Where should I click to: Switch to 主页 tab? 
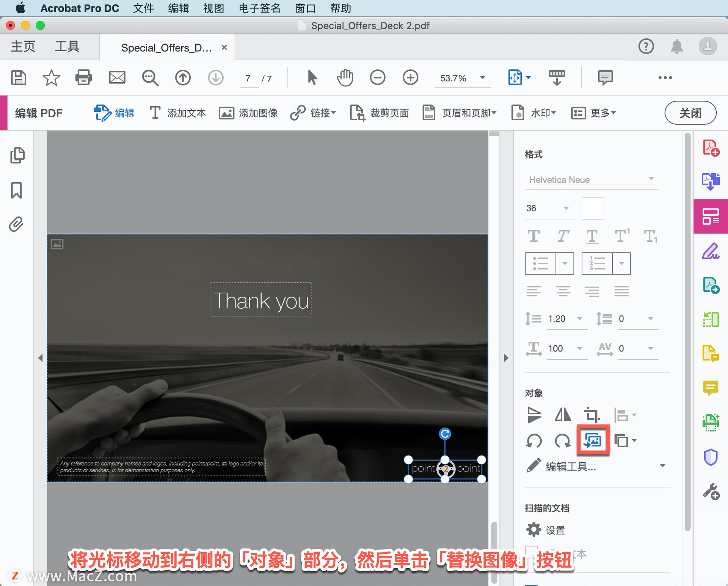click(x=23, y=46)
